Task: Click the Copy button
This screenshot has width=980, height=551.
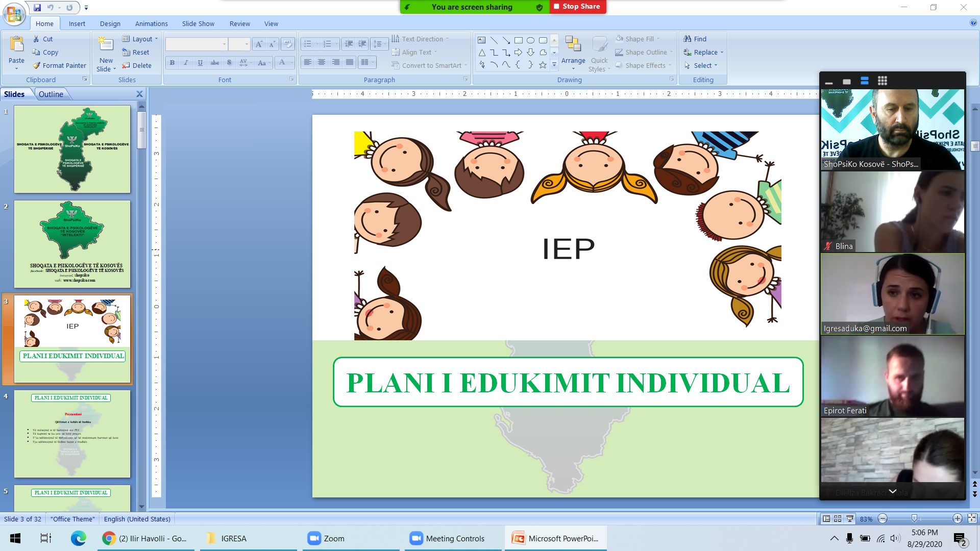Action: tap(45, 52)
